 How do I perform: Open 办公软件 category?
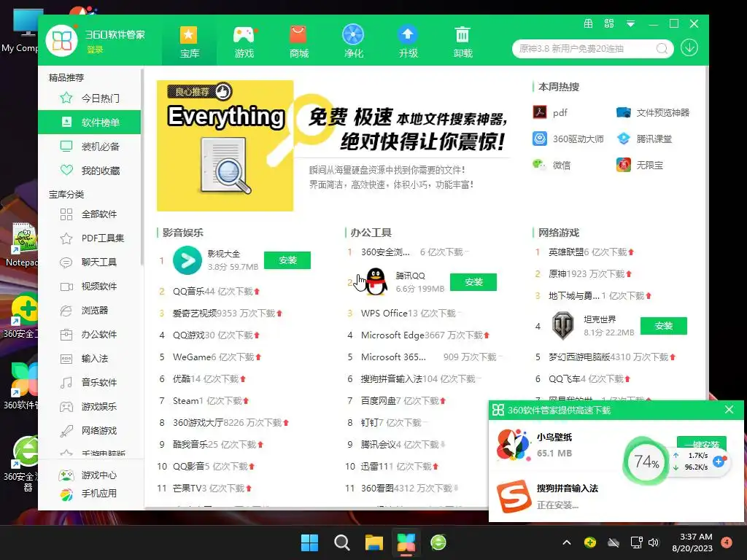[x=90, y=334]
